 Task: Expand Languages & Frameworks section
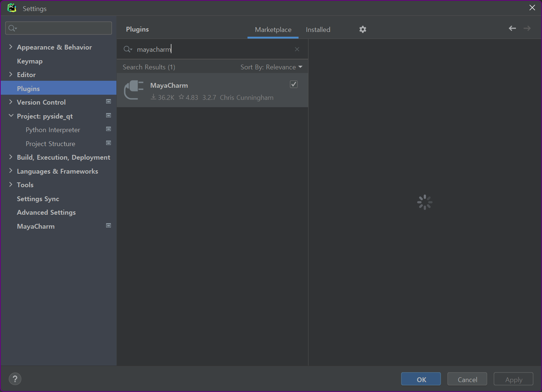pyautogui.click(x=11, y=171)
